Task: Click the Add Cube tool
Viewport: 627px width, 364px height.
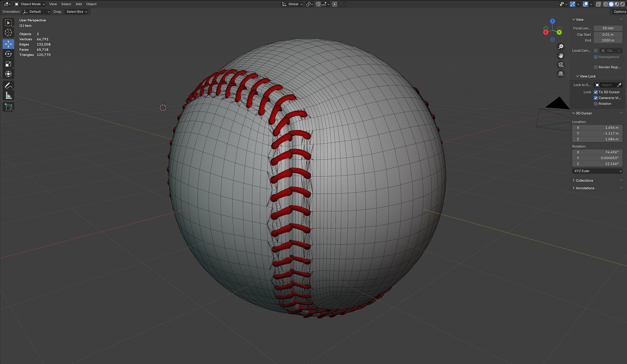Action: coord(8,107)
